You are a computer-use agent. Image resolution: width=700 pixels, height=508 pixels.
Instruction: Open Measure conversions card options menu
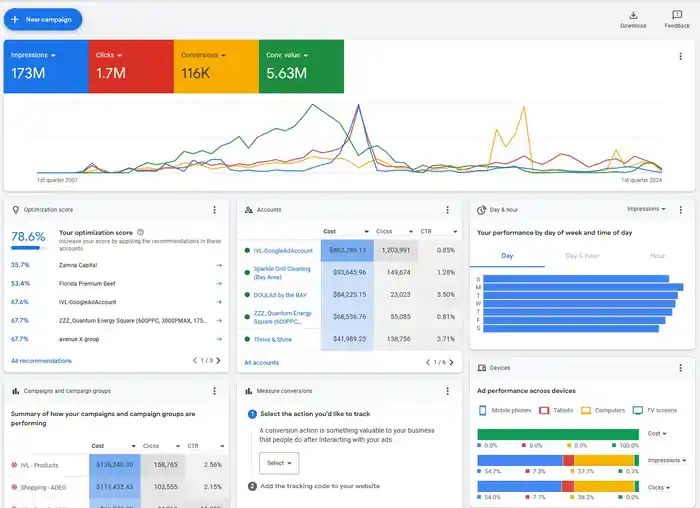447,391
